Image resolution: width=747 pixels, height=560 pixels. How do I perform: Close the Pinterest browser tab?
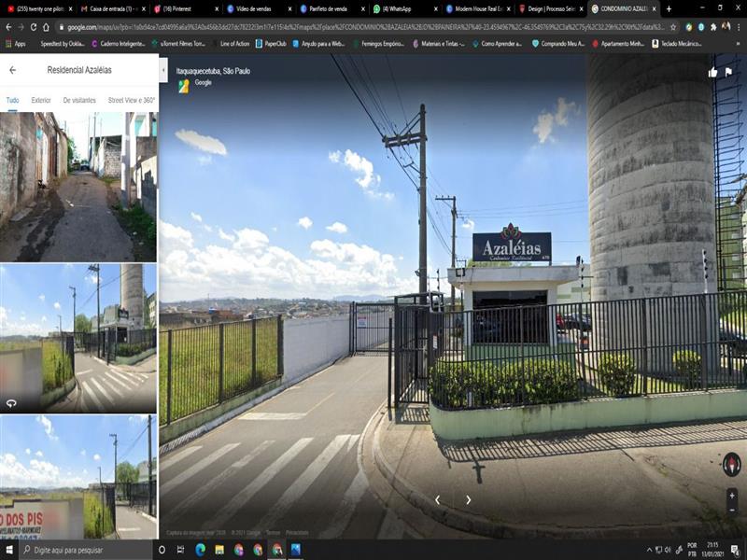pos(217,9)
